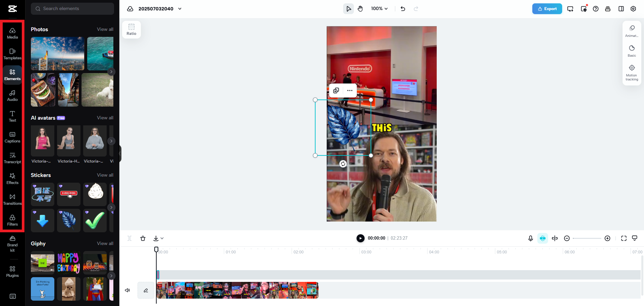Mute the main video track

[127, 290]
